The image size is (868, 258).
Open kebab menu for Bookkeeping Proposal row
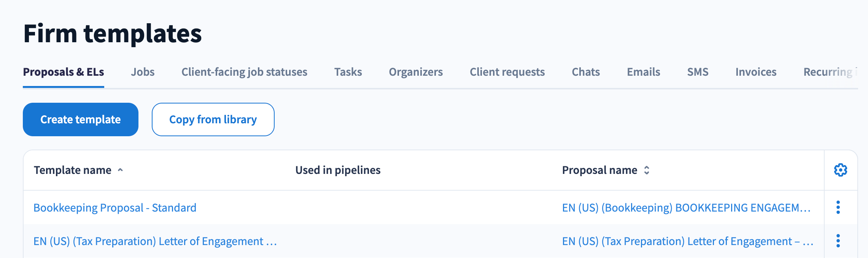838,207
